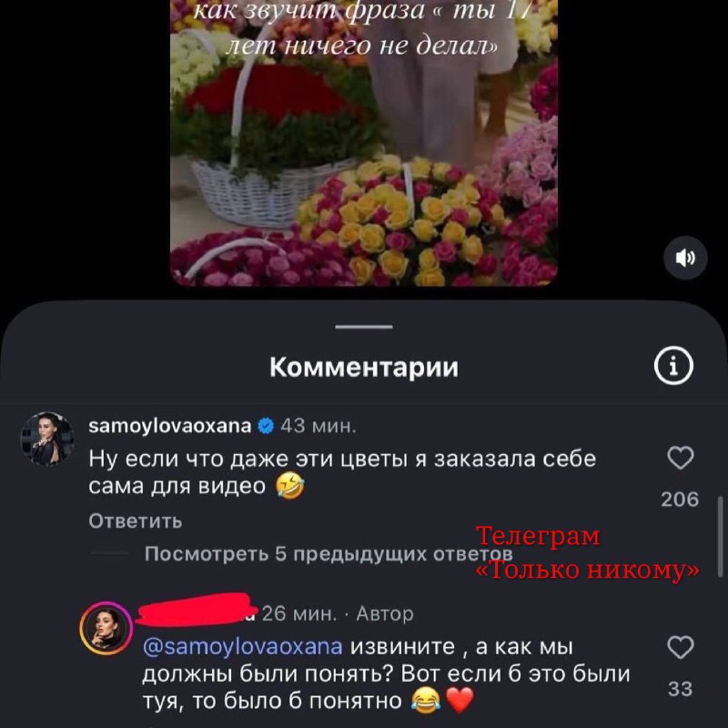Click the comments sheet drag handle
728x728 pixels.
pyautogui.click(x=364, y=327)
